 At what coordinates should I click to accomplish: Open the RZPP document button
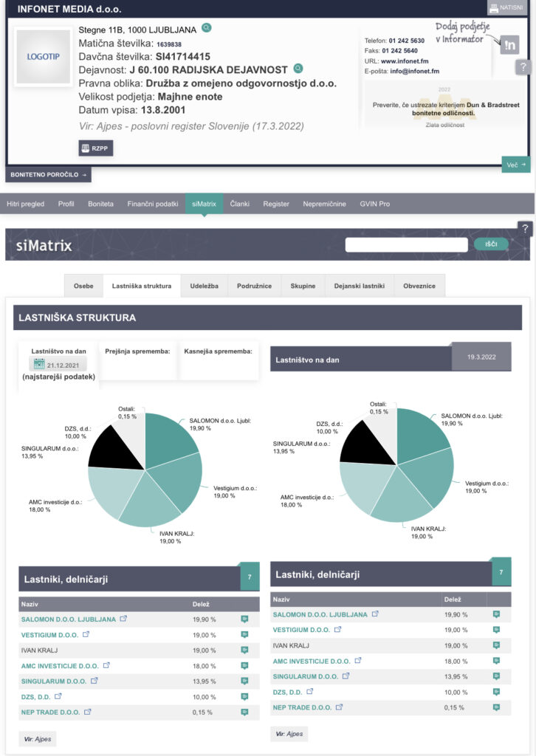click(x=96, y=148)
